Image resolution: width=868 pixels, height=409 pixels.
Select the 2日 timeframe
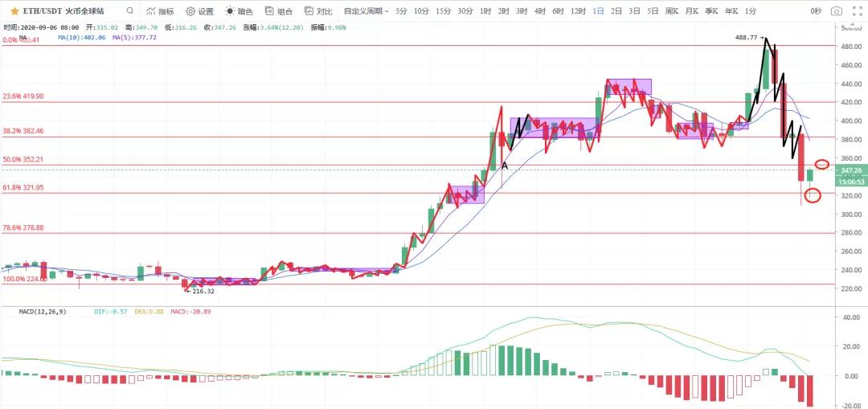(x=616, y=11)
